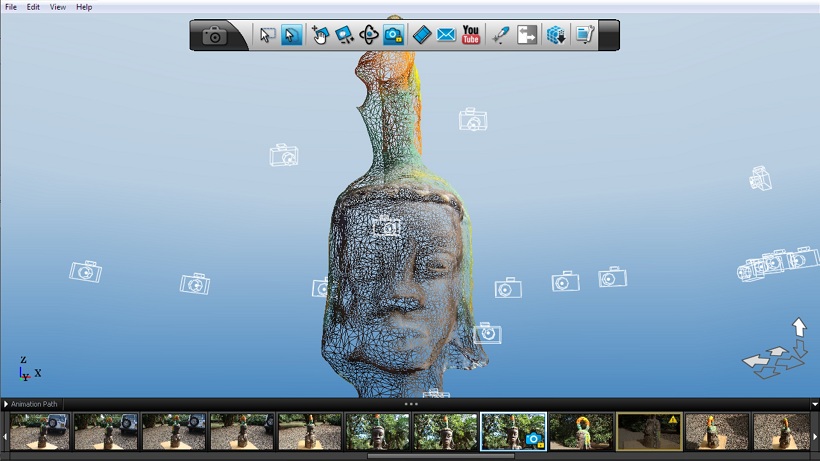Activate the Orbit tool

pos(369,35)
